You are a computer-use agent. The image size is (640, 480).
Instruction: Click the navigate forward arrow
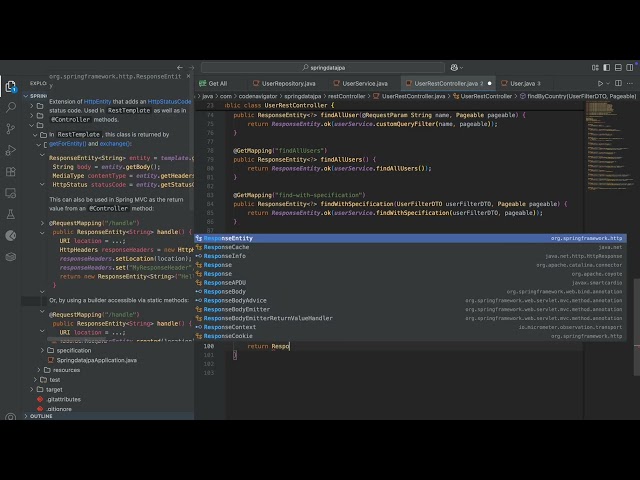click(x=191, y=67)
